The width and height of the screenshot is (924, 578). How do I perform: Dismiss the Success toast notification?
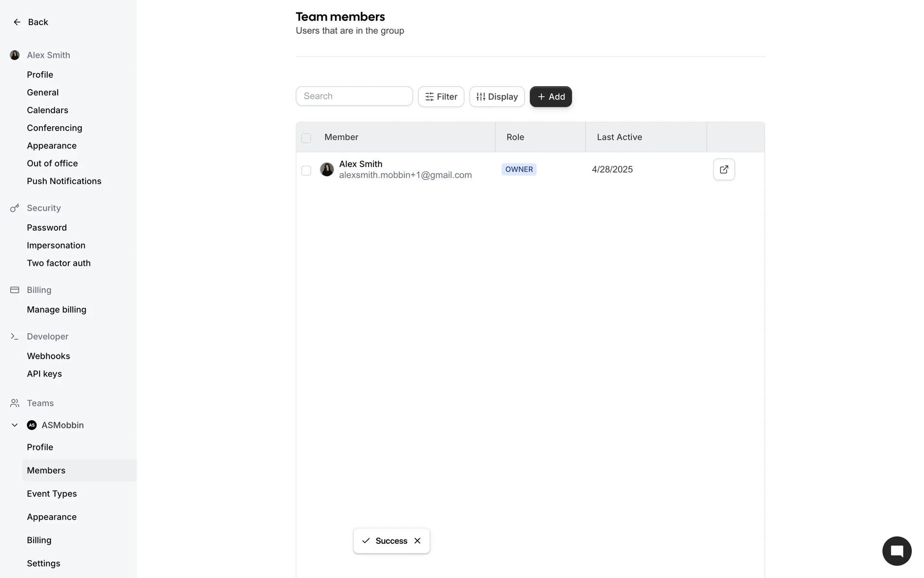417,541
